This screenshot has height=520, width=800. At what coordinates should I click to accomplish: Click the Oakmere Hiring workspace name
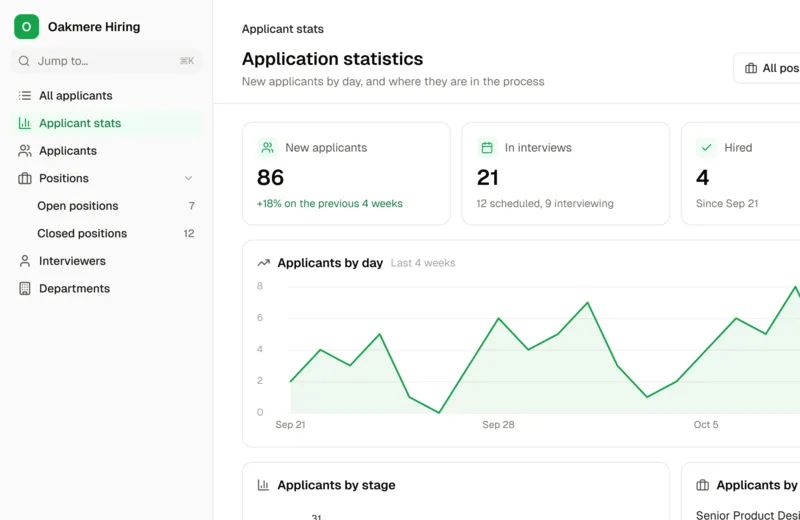(x=94, y=27)
